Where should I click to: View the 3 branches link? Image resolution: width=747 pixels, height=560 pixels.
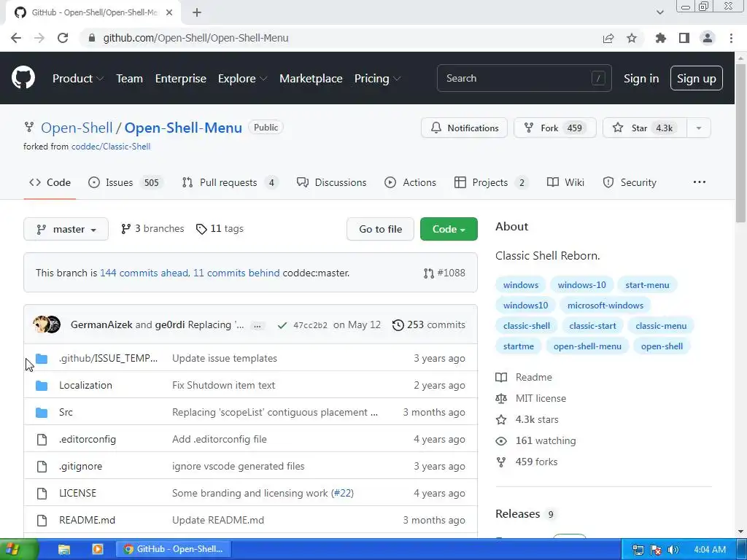152,228
